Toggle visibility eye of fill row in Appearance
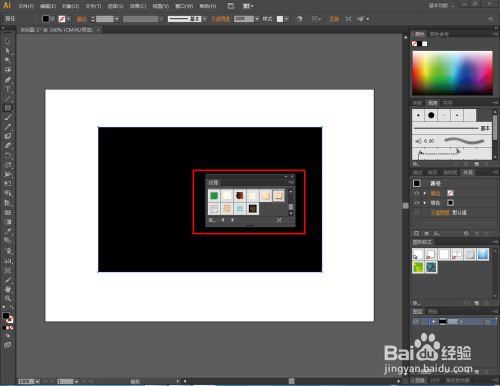Screen dimensions: 500x386 point(417,203)
